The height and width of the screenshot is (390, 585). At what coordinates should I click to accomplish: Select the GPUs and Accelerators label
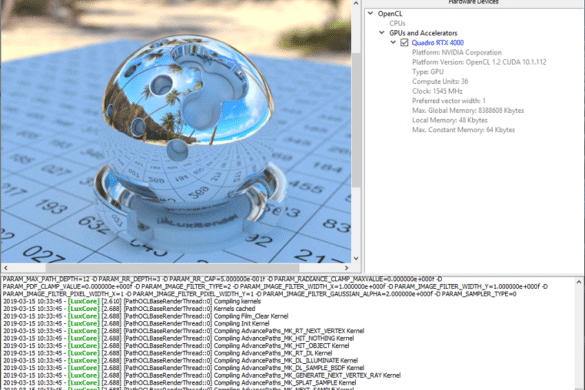pyautogui.click(x=423, y=33)
